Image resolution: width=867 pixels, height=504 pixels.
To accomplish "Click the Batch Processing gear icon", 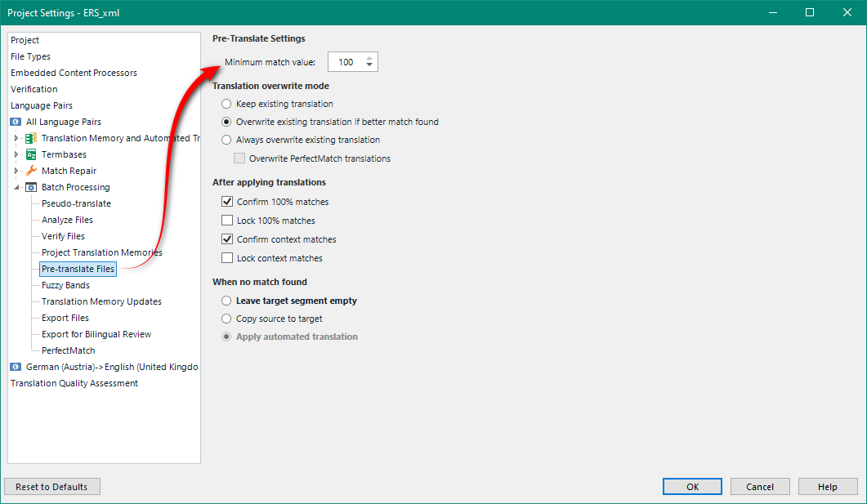I will (x=31, y=187).
